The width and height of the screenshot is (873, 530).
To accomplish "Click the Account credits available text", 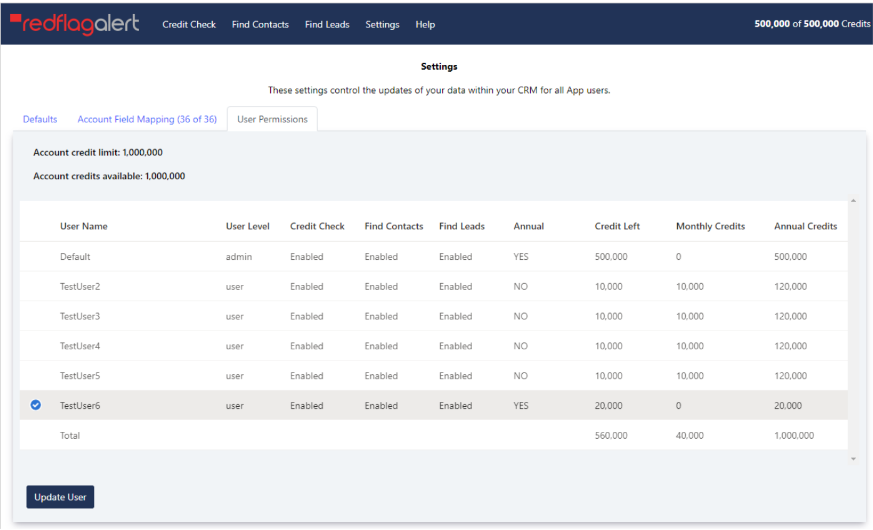I will 109,176.
